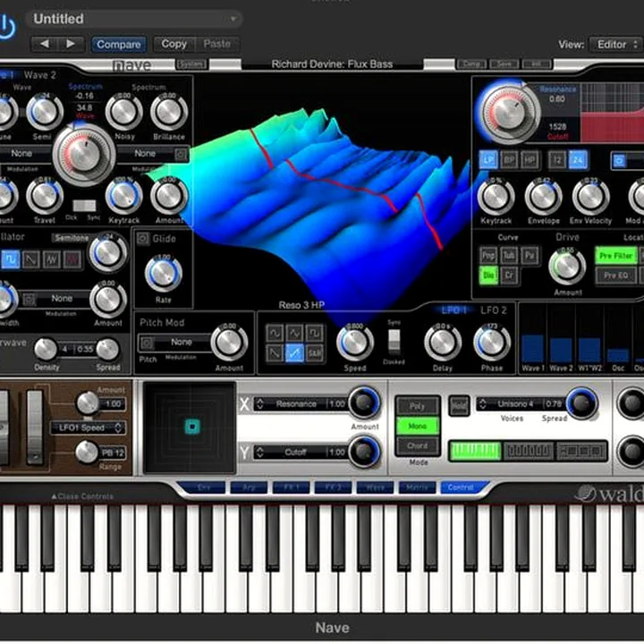Switch to the Wave 2 tab

pyautogui.click(x=40, y=75)
